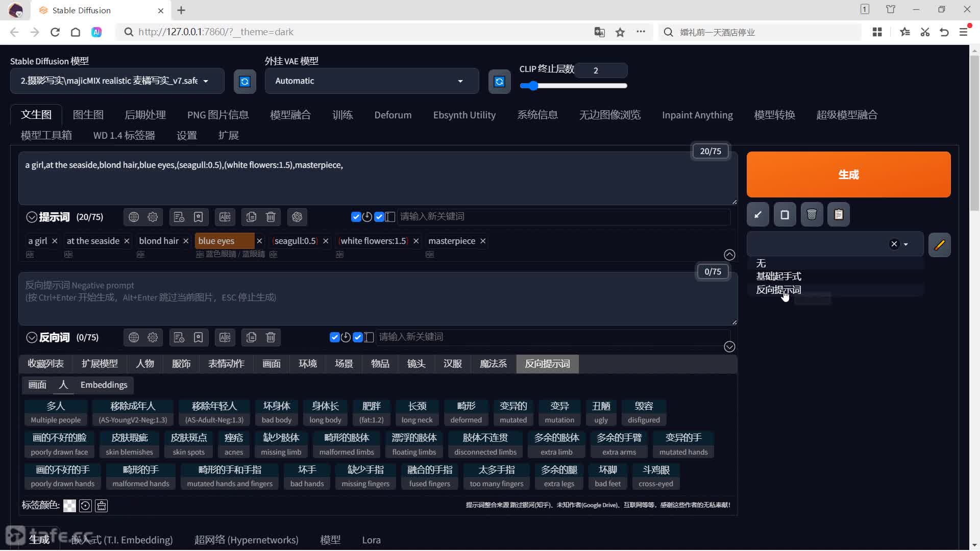
Task: Click the negative prompt text area
Action: (x=378, y=298)
